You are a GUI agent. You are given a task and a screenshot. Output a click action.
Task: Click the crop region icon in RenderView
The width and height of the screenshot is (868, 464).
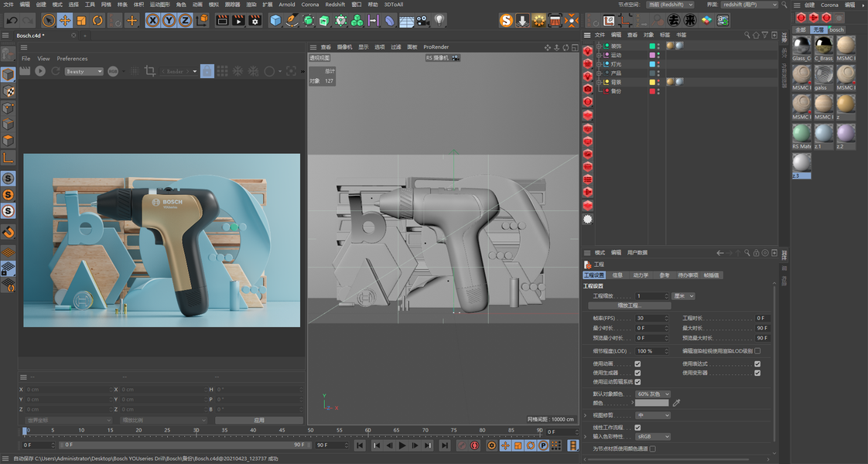[149, 71]
